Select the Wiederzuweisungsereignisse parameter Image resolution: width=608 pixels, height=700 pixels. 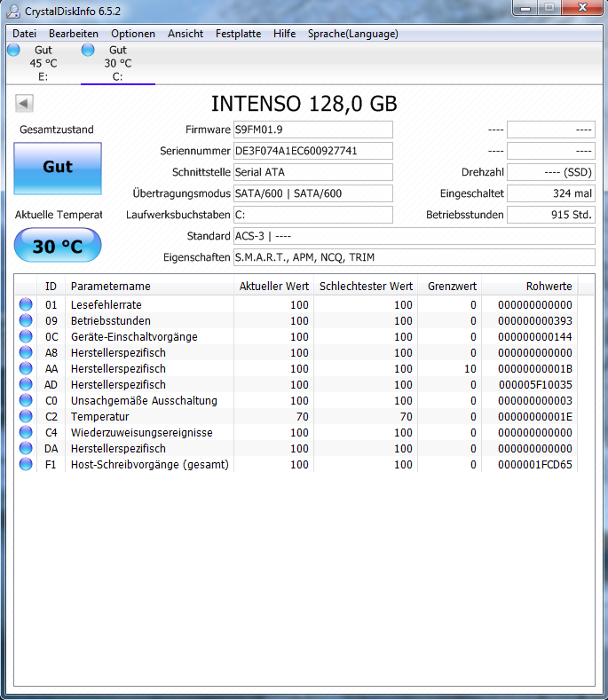(x=142, y=433)
